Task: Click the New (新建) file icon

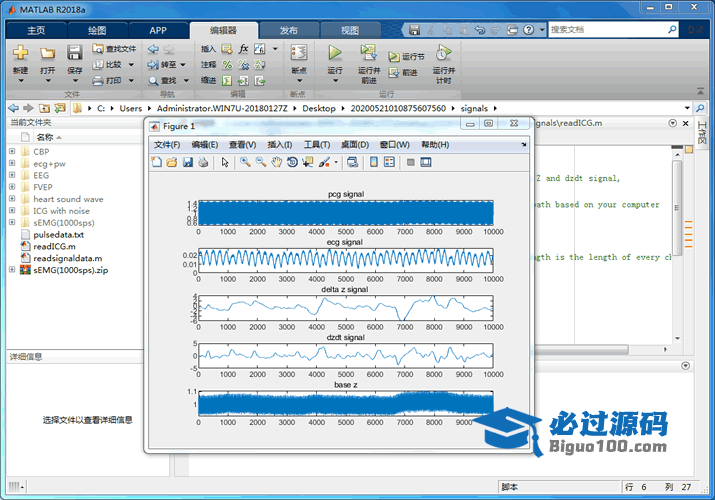Action: [20, 52]
